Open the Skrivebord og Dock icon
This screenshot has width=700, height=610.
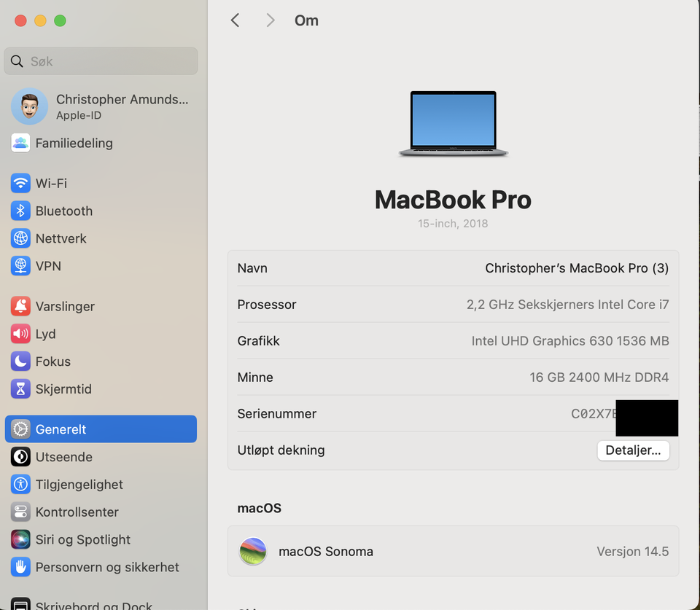coord(20,603)
